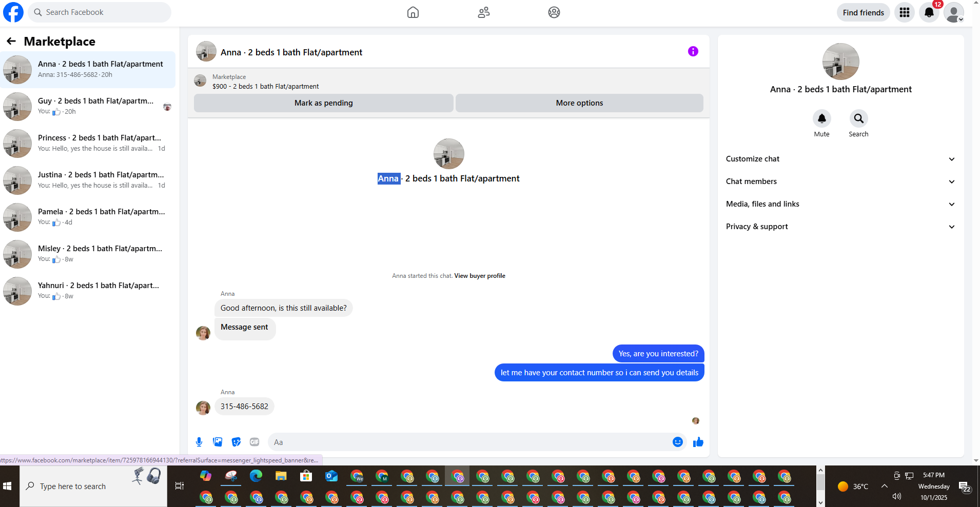Expand the Privacy & support section
The height and width of the screenshot is (507, 980).
(x=841, y=227)
